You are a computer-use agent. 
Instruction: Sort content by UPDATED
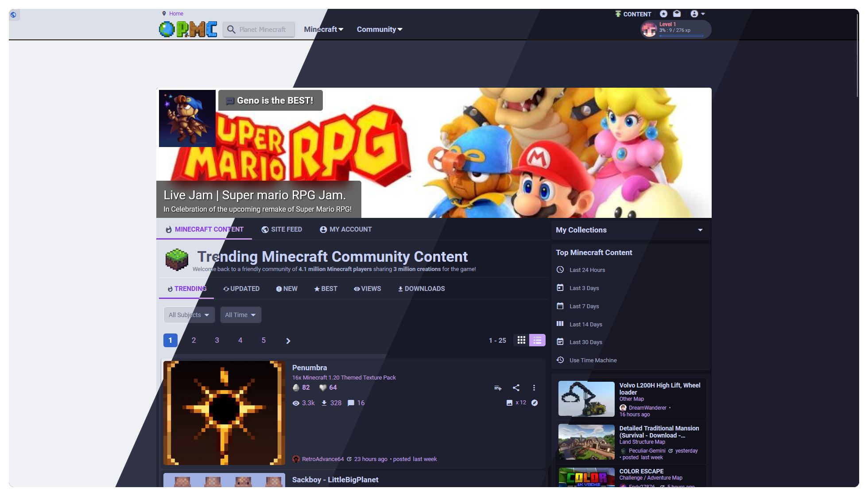(241, 289)
